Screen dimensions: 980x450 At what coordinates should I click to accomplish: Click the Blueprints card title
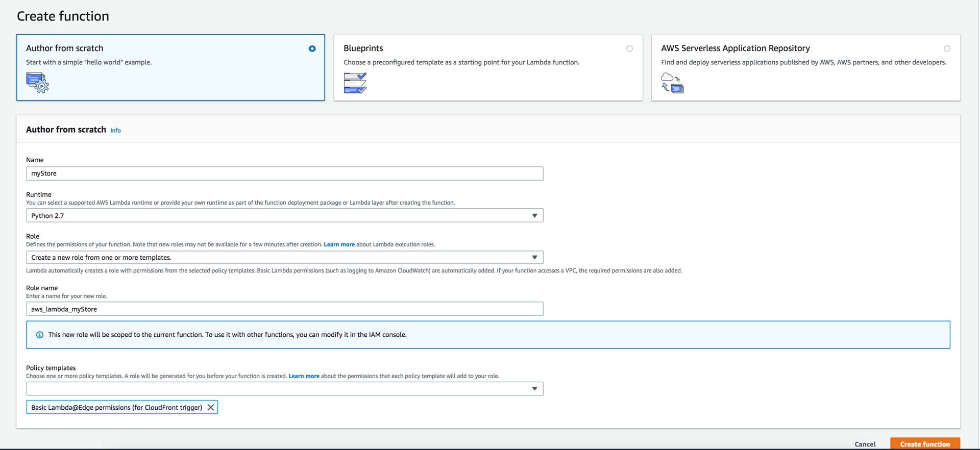363,48
